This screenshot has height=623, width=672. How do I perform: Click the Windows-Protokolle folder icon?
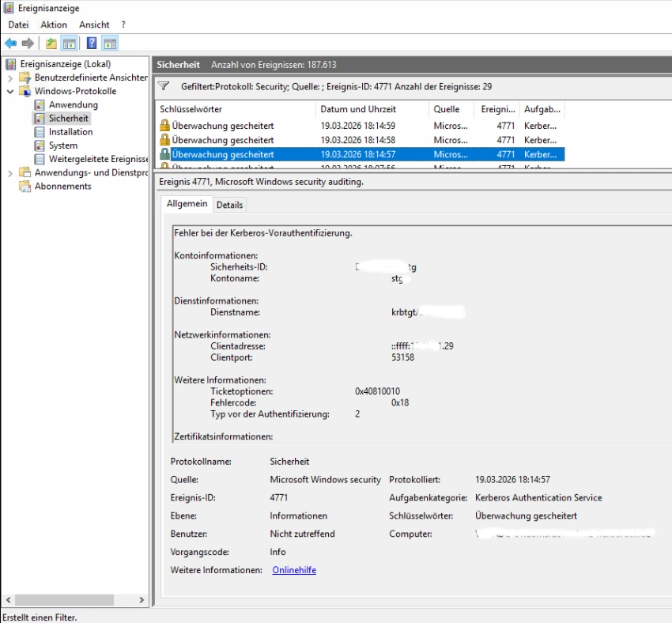25,91
